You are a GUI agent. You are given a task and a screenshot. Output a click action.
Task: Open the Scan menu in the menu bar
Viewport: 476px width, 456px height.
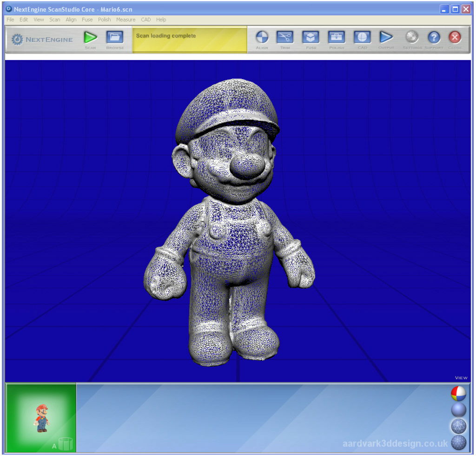[55, 20]
